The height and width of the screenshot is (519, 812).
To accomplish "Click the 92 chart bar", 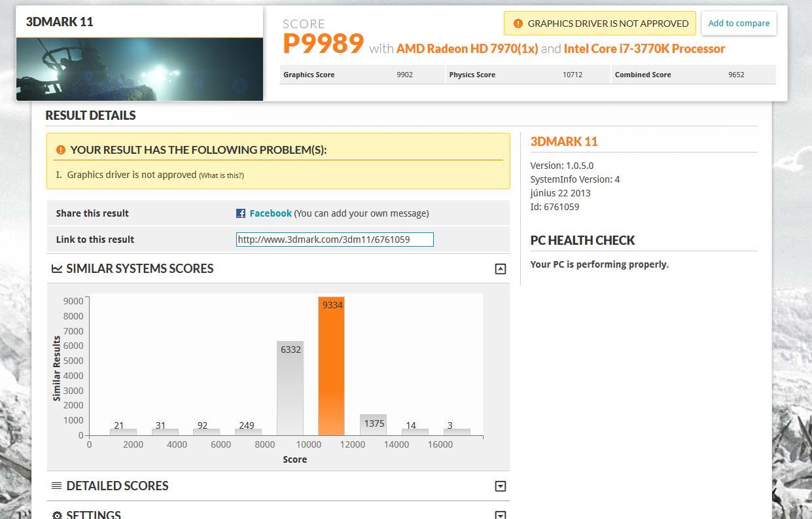I will [x=206, y=432].
